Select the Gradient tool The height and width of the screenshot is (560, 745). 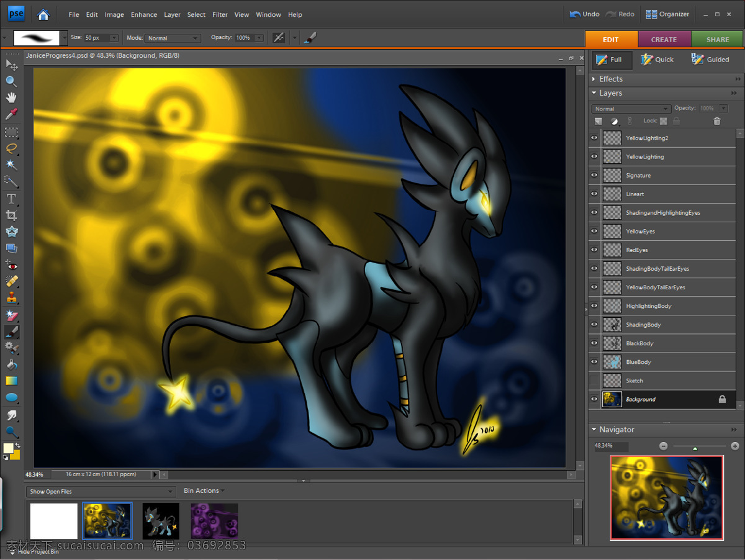(x=11, y=381)
